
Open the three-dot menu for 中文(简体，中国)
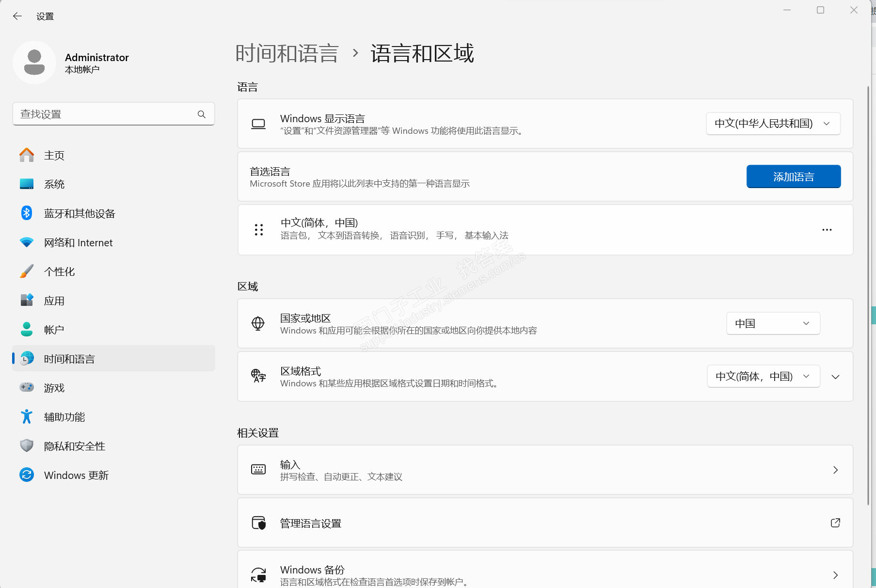(x=827, y=230)
